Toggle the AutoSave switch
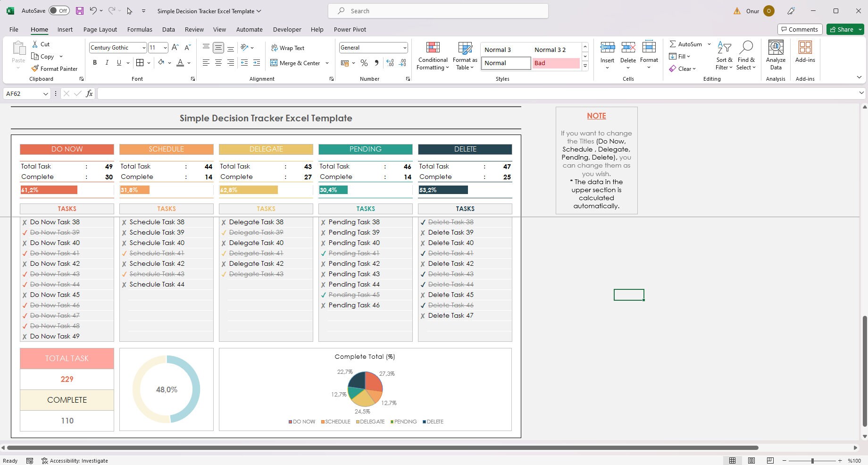This screenshot has width=868, height=465. 59,10
